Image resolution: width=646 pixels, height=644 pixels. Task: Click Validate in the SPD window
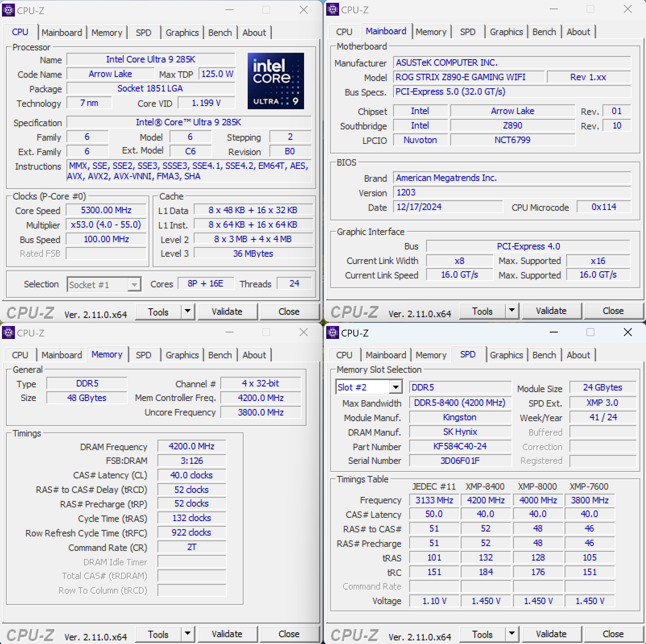pyautogui.click(x=551, y=634)
